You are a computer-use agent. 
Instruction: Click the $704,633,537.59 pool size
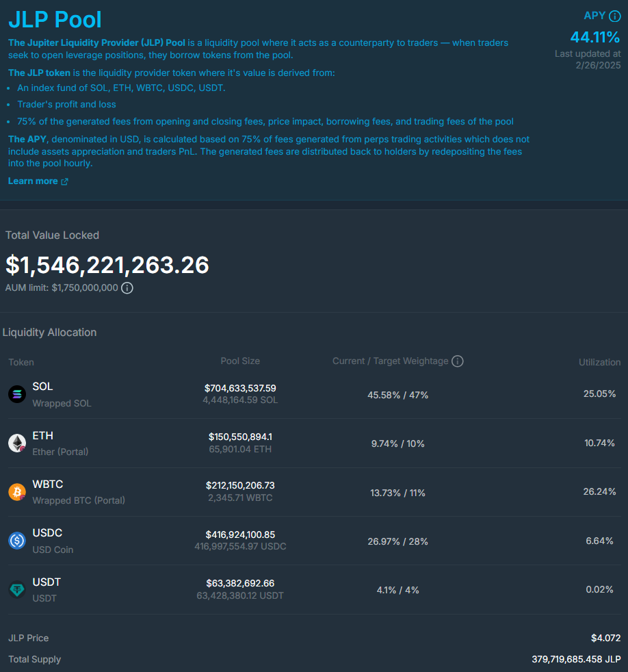coord(240,388)
